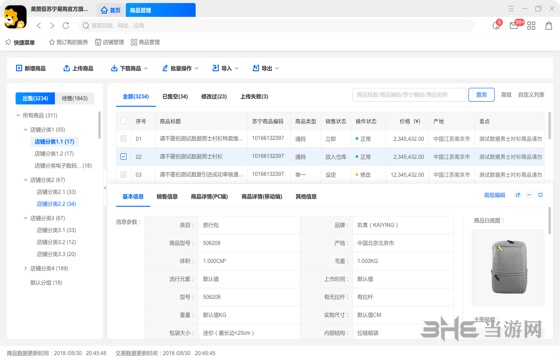Image resolution: width=560 pixels, height=360 pixels.
Task: Click the backpack product image thumbnail
Action: 508,268
